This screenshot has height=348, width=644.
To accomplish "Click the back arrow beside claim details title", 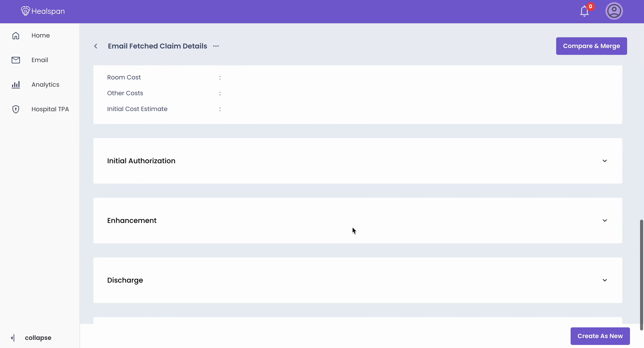I will (96, 46).
